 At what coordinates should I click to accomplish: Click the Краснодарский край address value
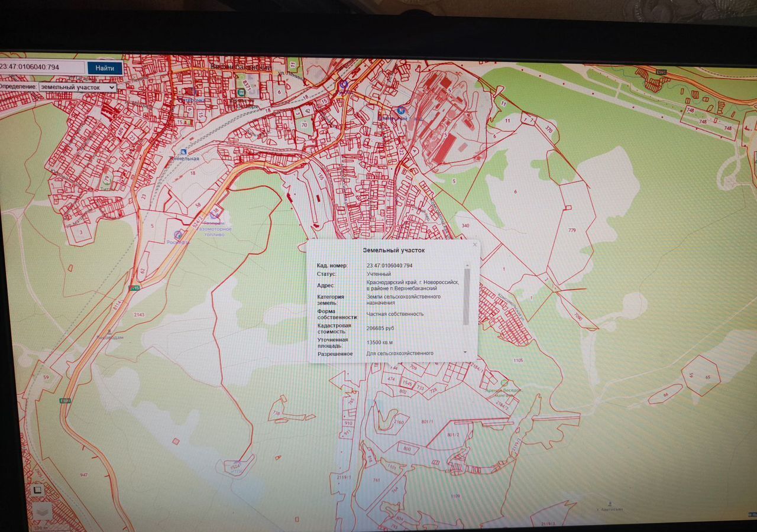(412, 286)
